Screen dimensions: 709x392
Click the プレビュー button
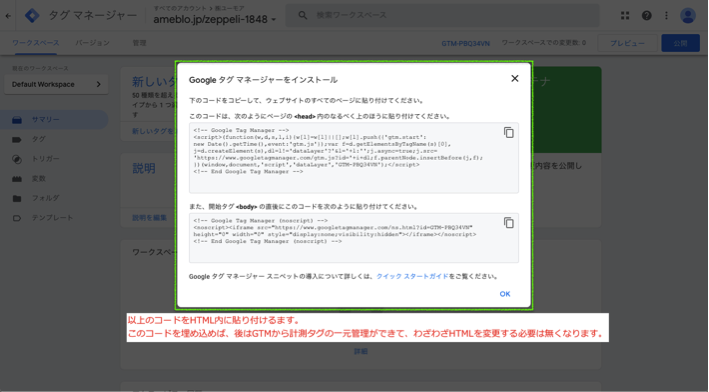(627, 43)
